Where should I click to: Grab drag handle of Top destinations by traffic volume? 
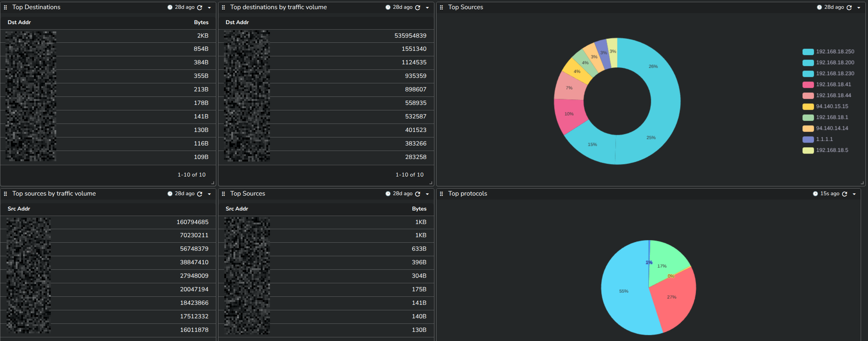pyautogui.click(x=224, y=7)
